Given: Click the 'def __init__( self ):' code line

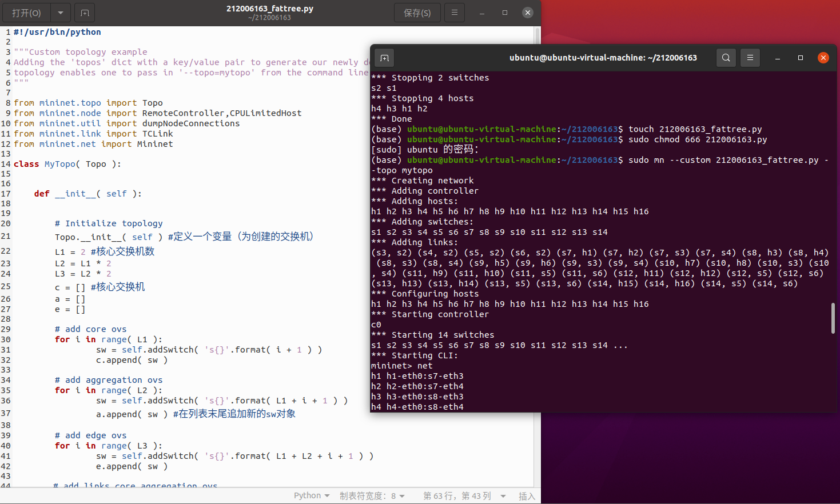Looking at the screenshot, I should (x=87, y=194).
